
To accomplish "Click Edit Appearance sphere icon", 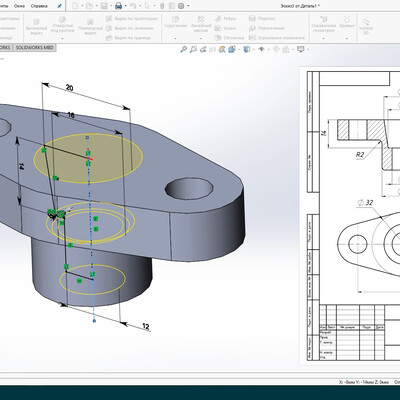I will [x=276, y=50].
